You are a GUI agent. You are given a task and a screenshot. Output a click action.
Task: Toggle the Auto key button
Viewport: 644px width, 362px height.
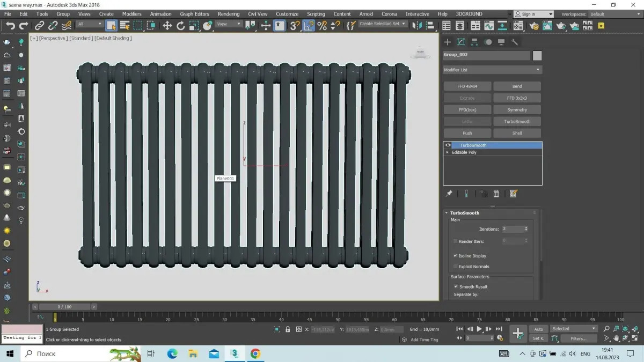click(x=538, y=329)
